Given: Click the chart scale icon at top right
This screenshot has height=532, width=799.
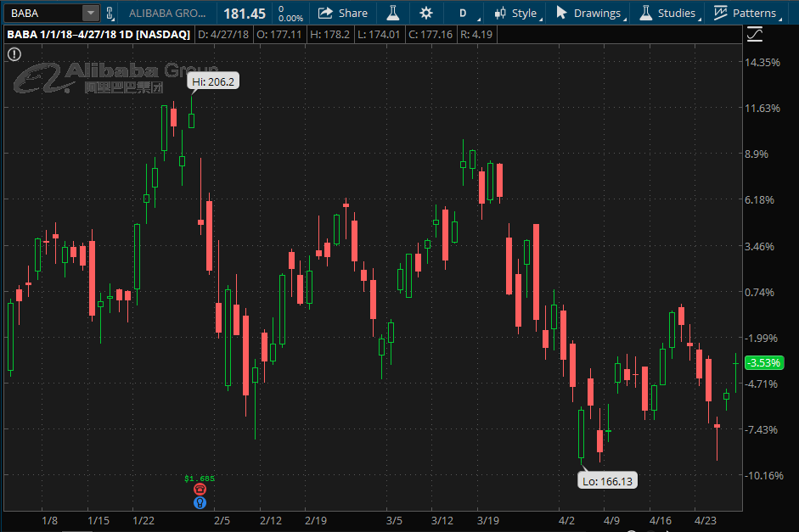Looking at the screenshot, I should [755, 34].
